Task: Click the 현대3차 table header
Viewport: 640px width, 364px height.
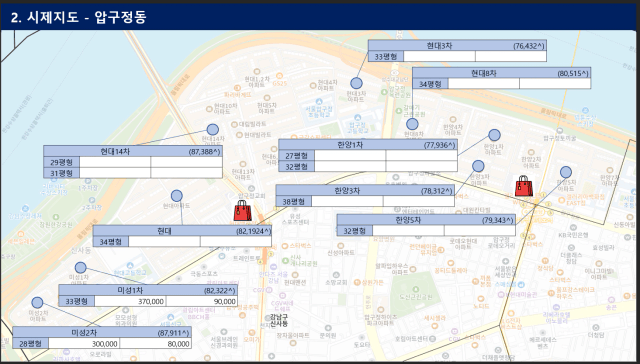Action: (x=457, y=46)
